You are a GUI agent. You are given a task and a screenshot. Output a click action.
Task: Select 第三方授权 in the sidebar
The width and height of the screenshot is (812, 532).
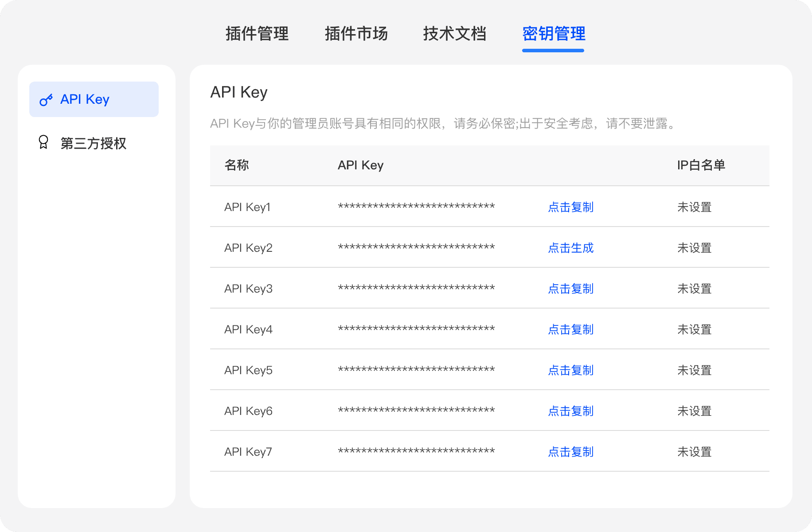click(93, 143)
